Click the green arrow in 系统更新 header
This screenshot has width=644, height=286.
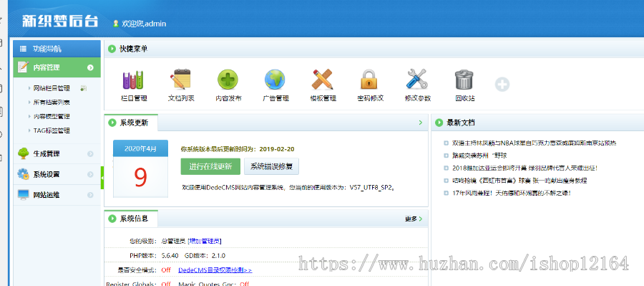(420, 123)
